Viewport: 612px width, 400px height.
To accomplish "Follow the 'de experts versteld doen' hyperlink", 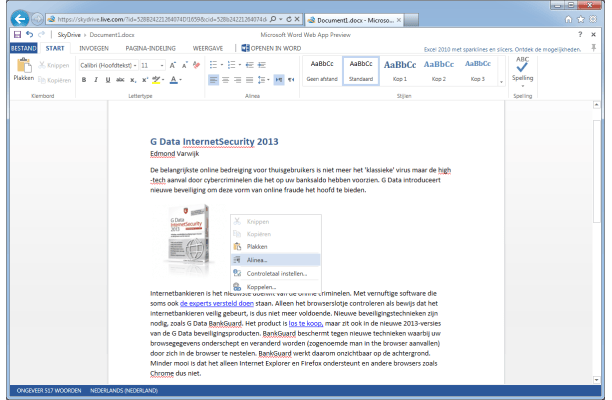I will pos(217,303).
